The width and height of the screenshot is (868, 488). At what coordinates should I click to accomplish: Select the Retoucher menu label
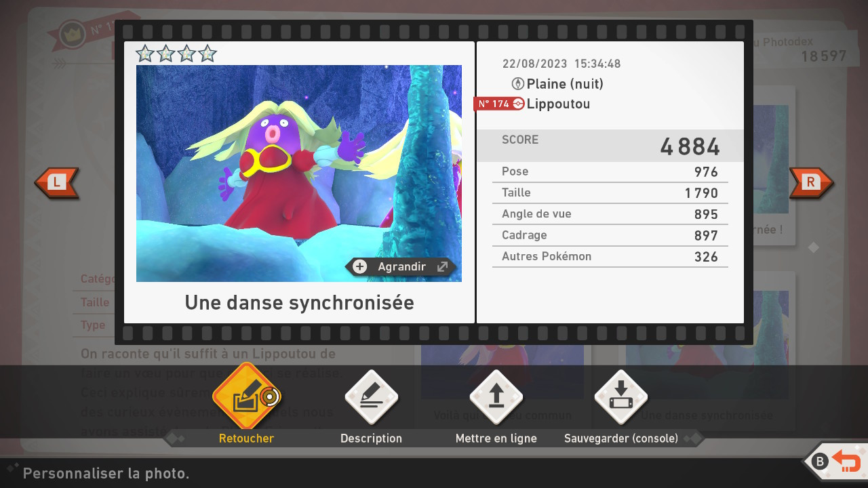click(x=246, y=439)
